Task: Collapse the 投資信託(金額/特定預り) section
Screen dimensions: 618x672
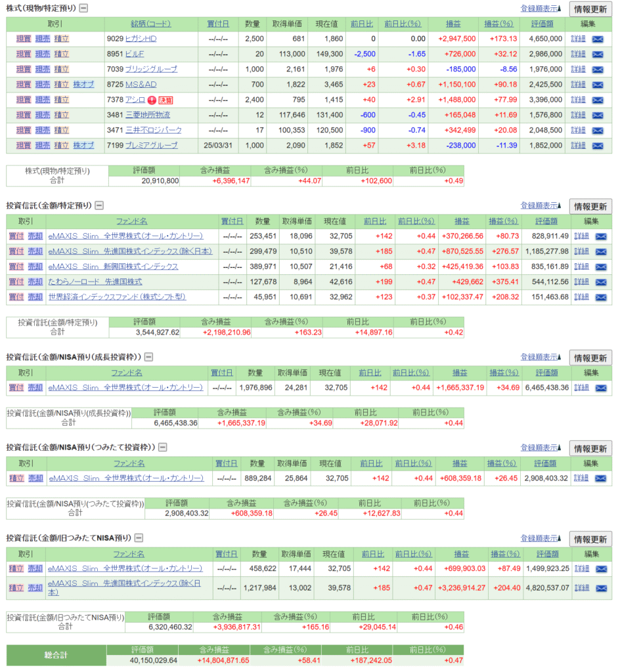Action: [x=99, y=205]
